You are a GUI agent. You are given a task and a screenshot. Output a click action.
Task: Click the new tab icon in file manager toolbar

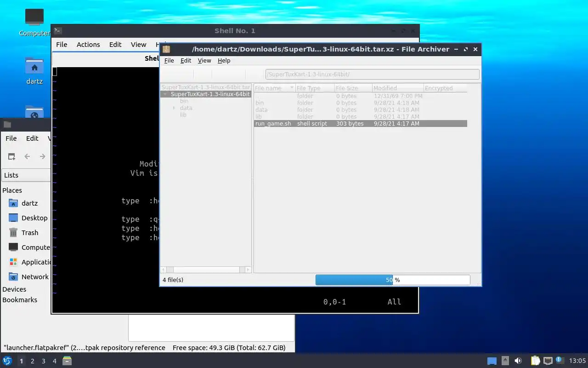coord(11,156)
